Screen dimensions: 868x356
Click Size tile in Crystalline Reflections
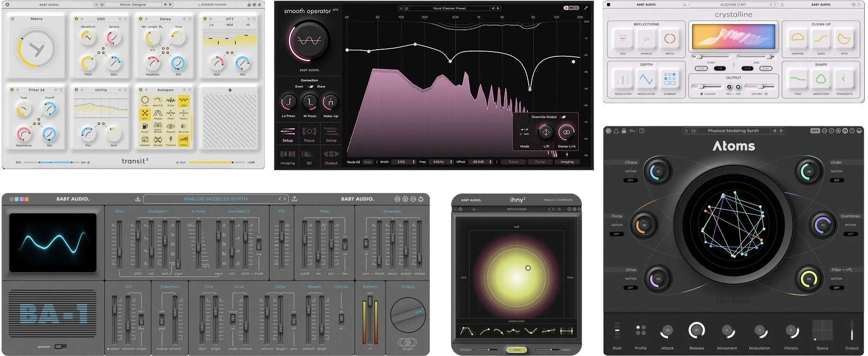(623, 39)
